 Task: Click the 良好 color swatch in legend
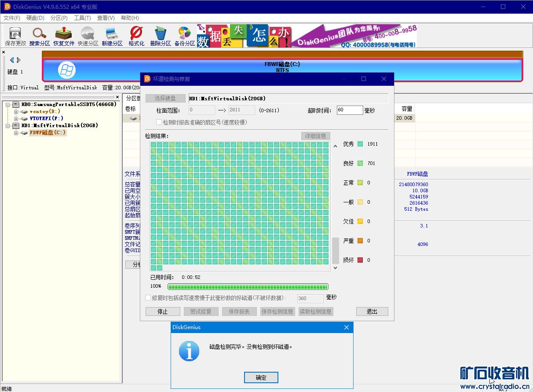click(360, 163)
